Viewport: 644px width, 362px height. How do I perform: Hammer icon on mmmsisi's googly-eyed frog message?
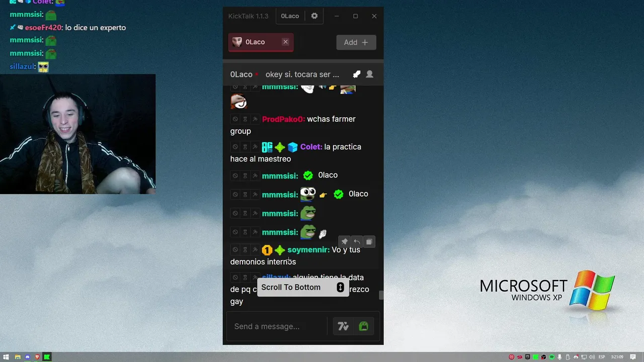tap(255, 195)
